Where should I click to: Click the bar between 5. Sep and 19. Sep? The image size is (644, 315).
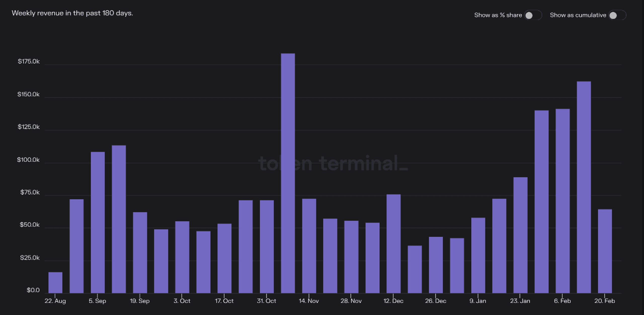pyautogui.click(x=119, y=219)
